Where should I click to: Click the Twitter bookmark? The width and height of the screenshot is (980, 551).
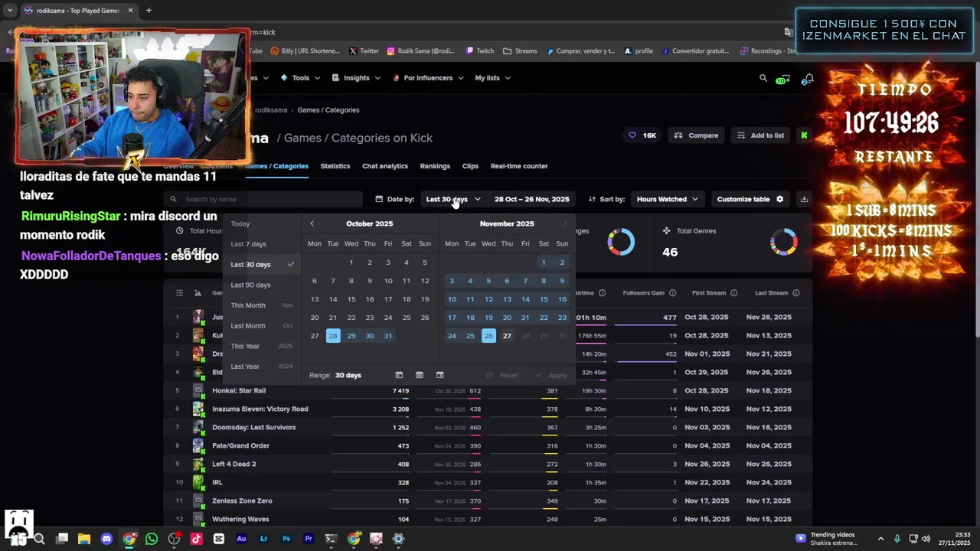(364, 51)
